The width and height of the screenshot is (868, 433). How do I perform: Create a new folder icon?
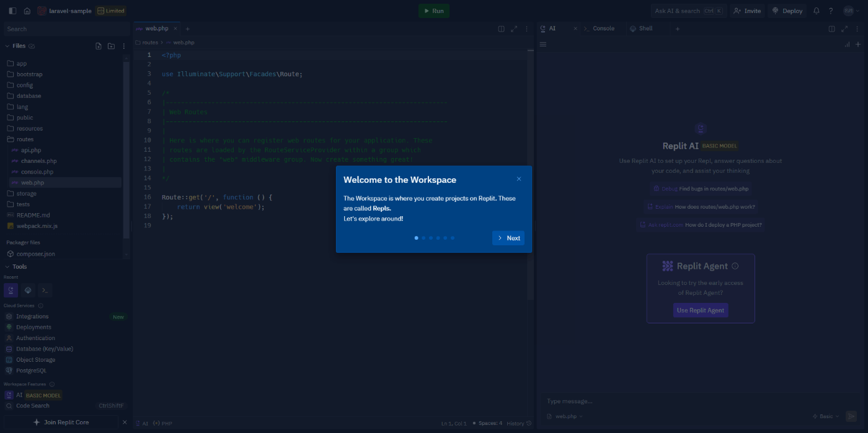point(111,46)
